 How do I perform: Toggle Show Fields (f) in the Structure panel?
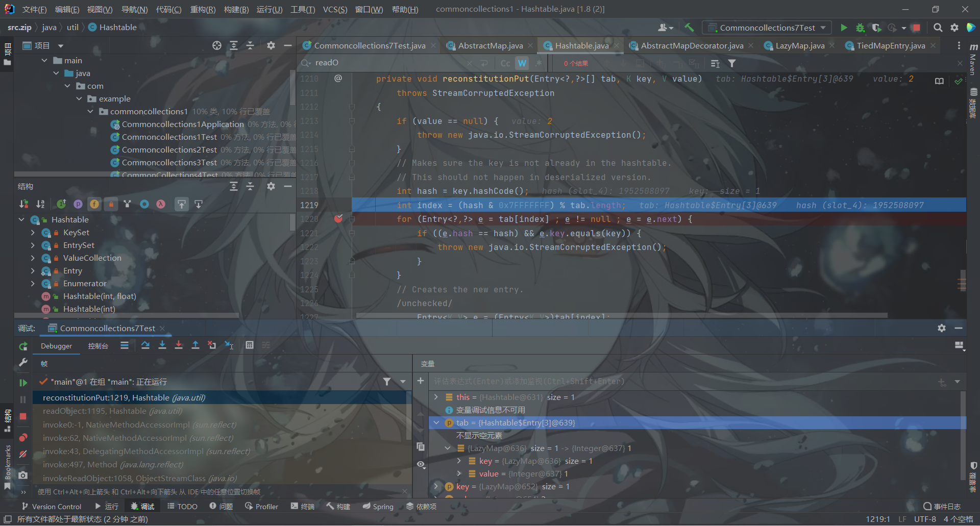coord(94,204)
